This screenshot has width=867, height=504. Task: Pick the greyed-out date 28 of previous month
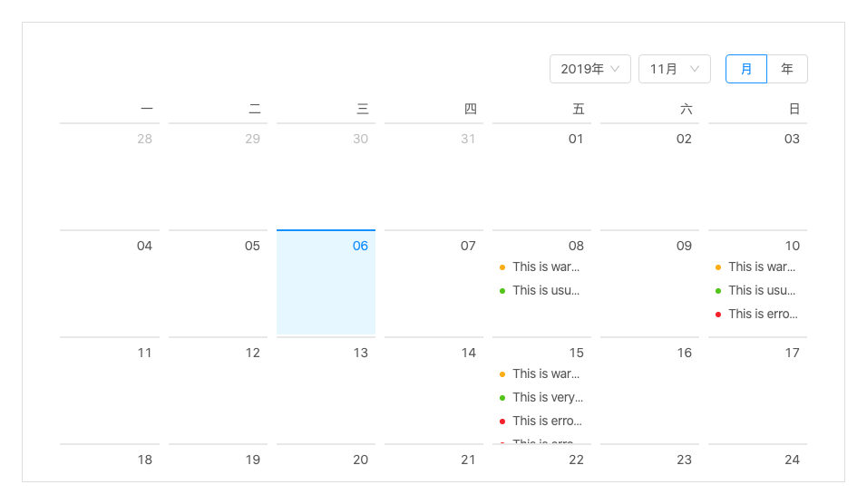(144, 139)
